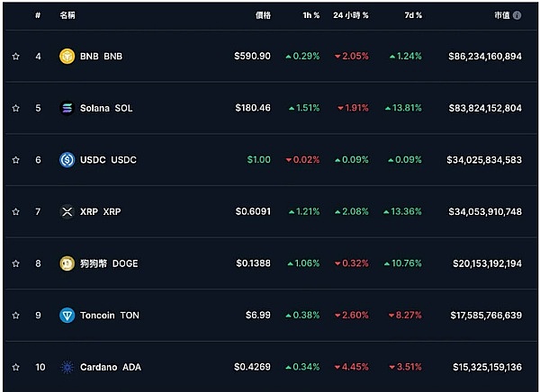Sort by the # rank column
The height and width of the screenshot is (392, 540).
(x=38, y=15)
